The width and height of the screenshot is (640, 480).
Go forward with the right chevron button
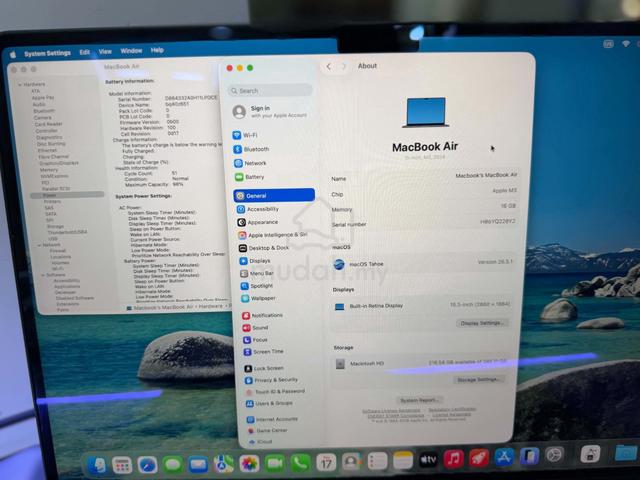pos(344,66)
